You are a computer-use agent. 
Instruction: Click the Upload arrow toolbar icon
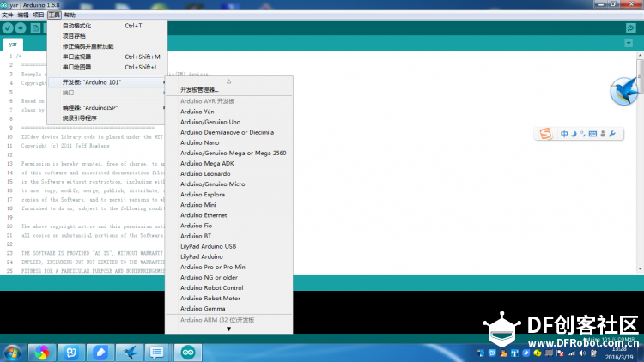[21, 28]
